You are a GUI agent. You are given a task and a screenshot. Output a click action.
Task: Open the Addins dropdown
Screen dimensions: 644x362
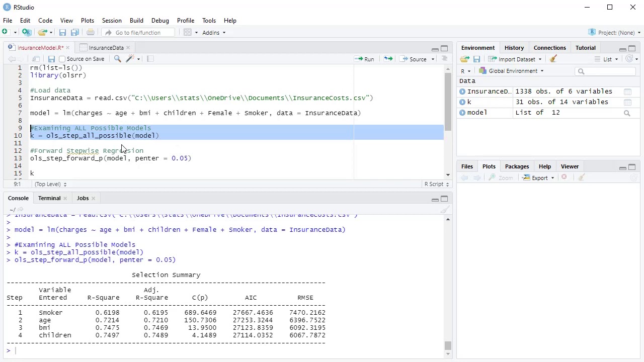(x=214, y=33)
